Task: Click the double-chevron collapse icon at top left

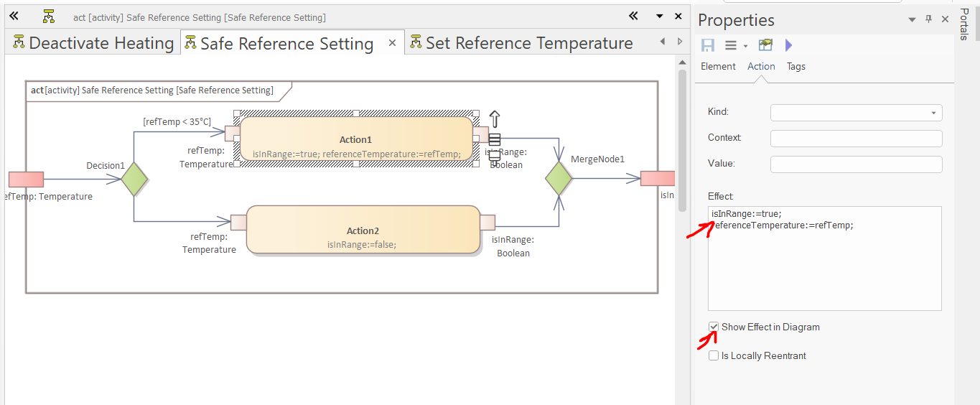Action: [x=14, y=16]
